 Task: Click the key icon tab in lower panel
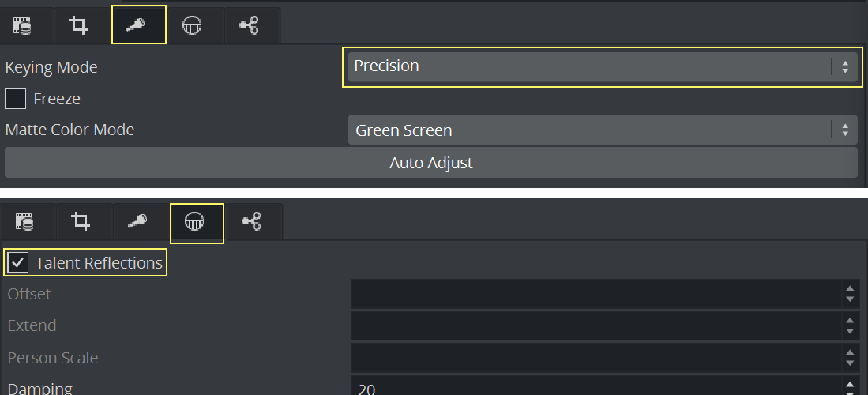coord(139,223)
